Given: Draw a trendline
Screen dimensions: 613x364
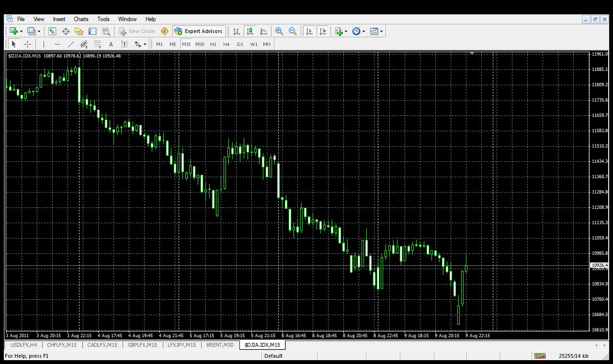Looking at the screenshot, I should pyautogui.click(x=71, y=44).
